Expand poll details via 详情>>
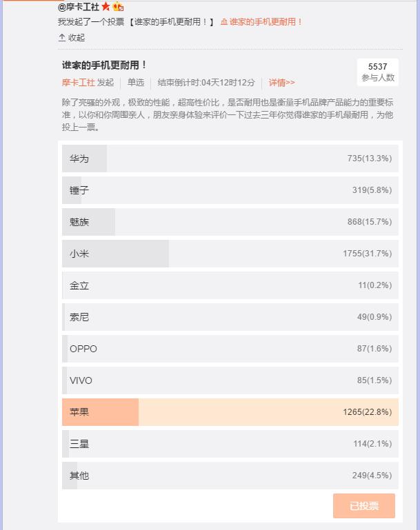 [x=281, y=83]
